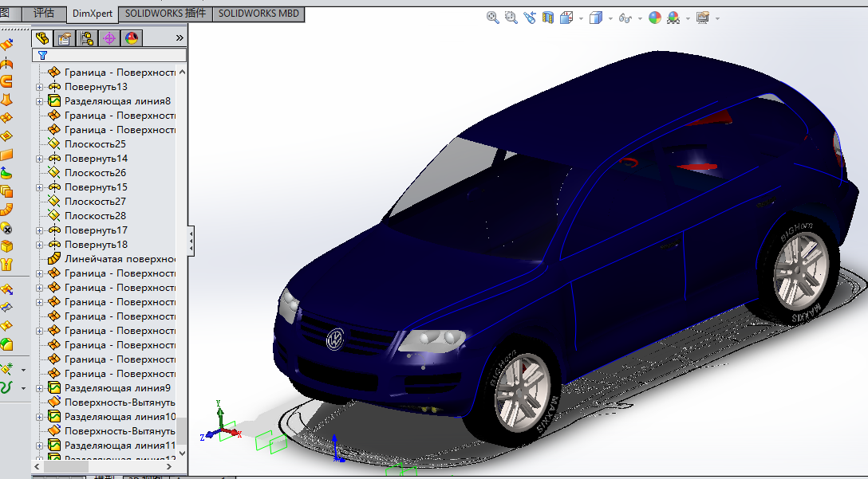Switch to the SOLIDWORKS MBD tab
The image size is (868, 479).
tap(258, 14)
